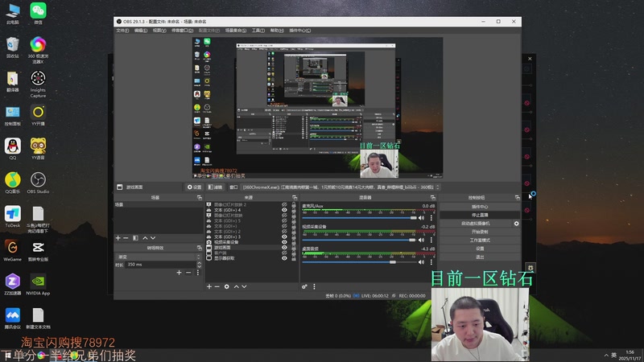The height and width of the screenshot is (362, 644).
Task: Open 场景集合(S) menu
Action: (x=236, y=31)
